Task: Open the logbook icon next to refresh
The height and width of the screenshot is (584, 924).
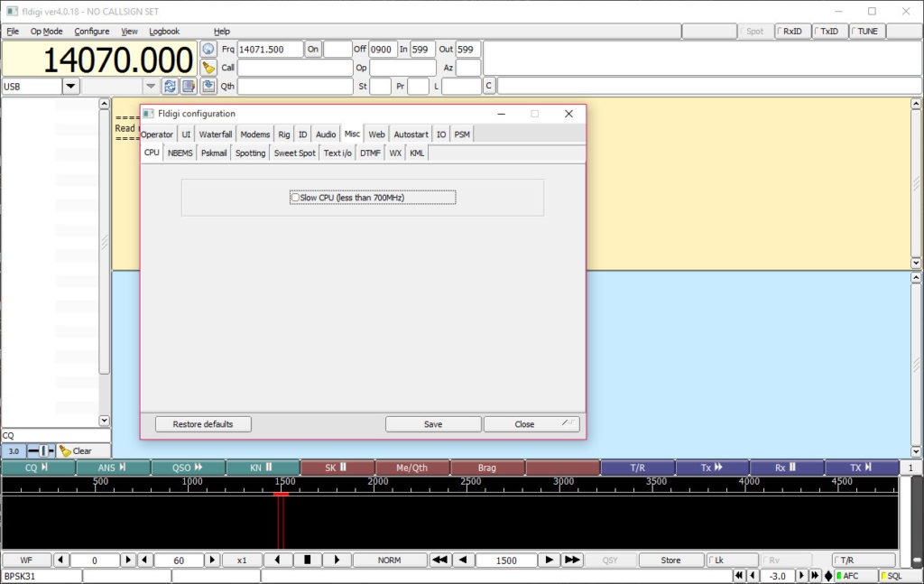Action: pyautogui.click(x=189, y=86)
